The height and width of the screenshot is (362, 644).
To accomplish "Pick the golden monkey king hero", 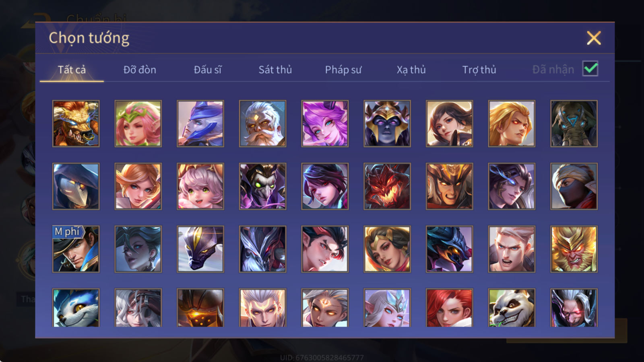I will (x=574, y=249).
